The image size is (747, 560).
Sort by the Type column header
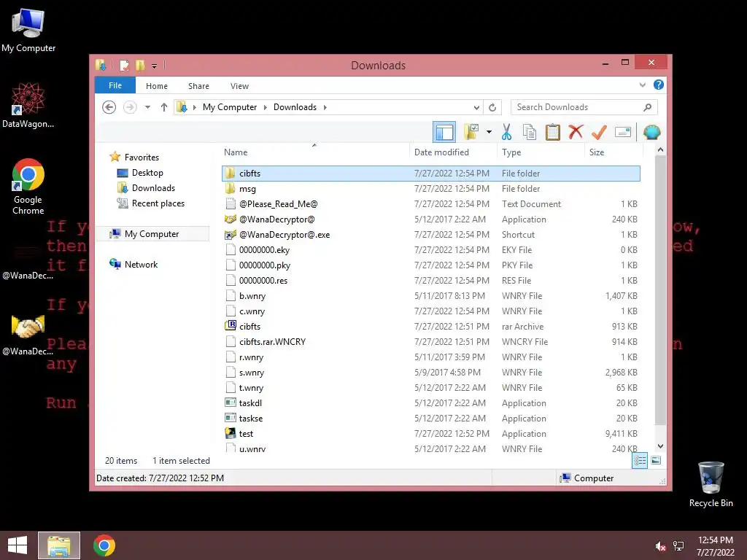[541, 152]
